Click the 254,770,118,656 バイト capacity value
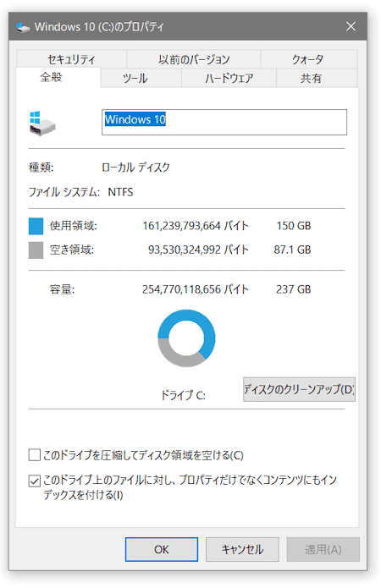Viewport: 381px width, 588px height. [196, 289]
